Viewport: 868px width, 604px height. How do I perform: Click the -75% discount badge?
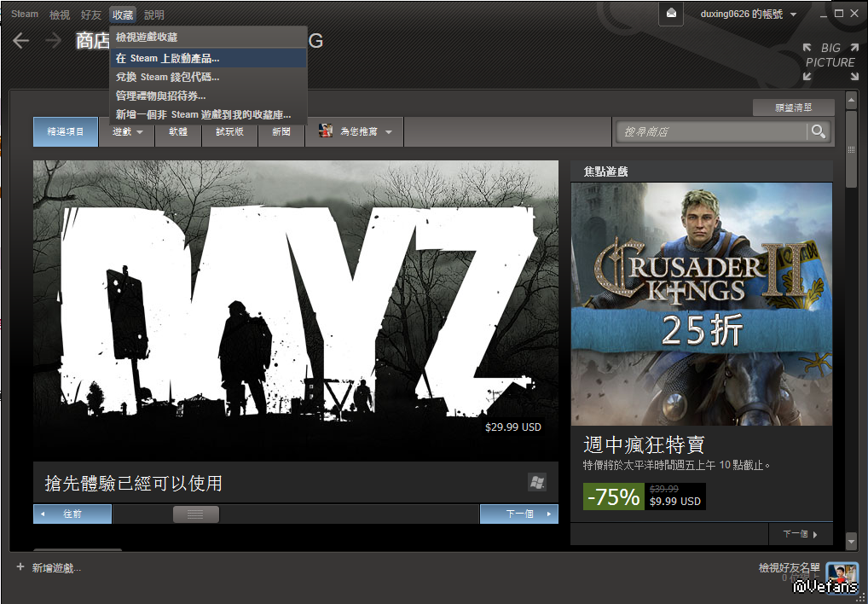coord(613,497)
